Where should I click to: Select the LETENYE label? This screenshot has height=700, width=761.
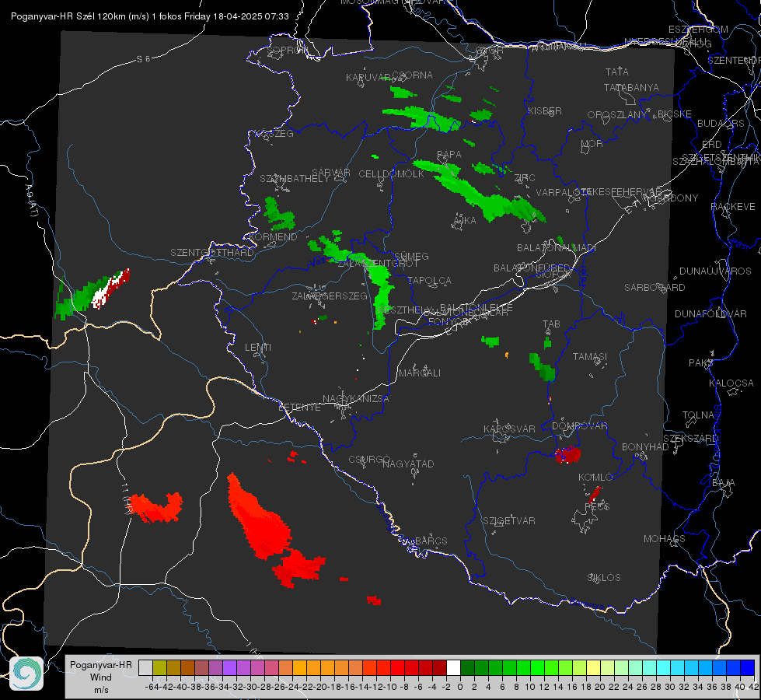[x=299, y=407]
